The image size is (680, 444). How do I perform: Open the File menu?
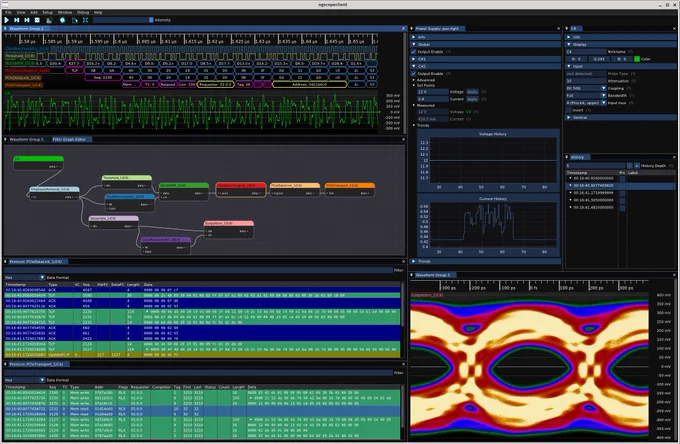(x=8, y=13)
